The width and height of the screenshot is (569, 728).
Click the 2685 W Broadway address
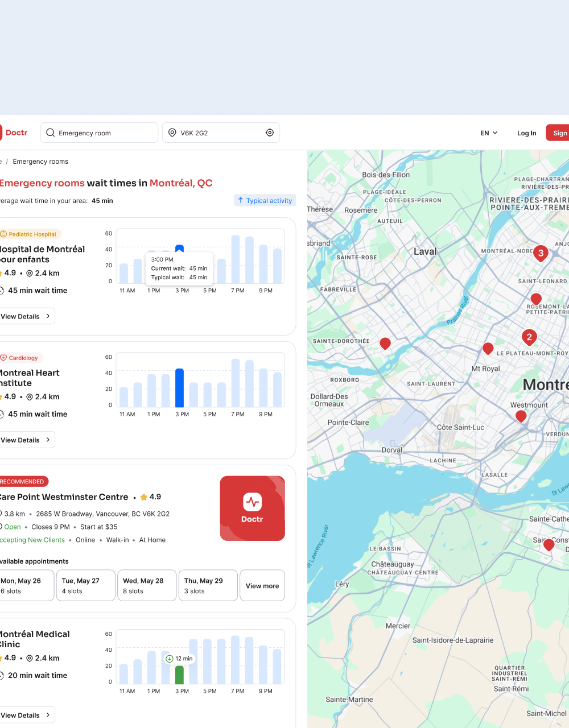pyautogui.click(x=103, y=514)
